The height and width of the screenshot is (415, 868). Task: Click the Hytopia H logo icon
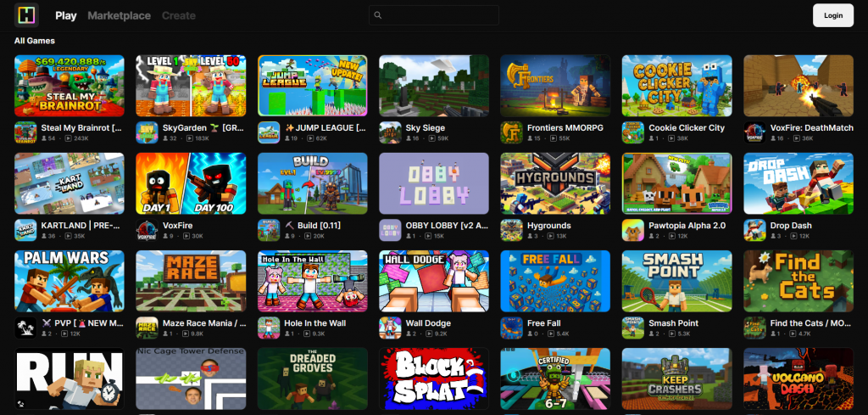coord(26,15)
